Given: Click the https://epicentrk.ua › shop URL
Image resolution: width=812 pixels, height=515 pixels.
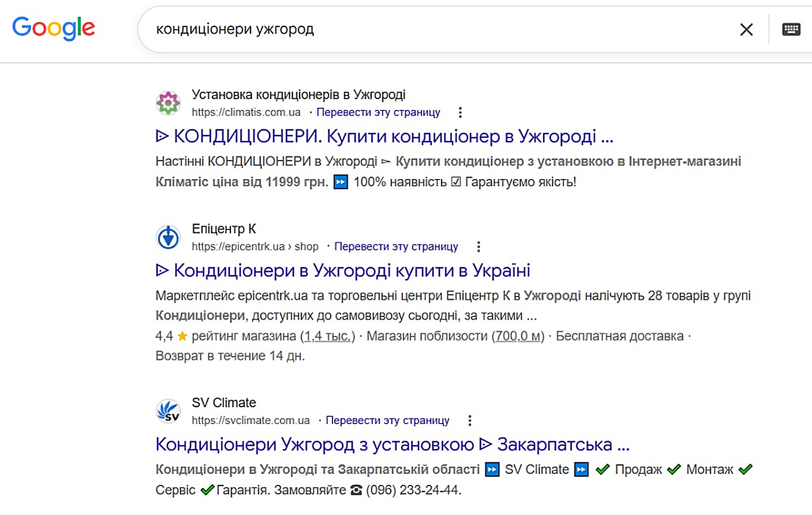Looking at the screenshot, I should 255,247.
